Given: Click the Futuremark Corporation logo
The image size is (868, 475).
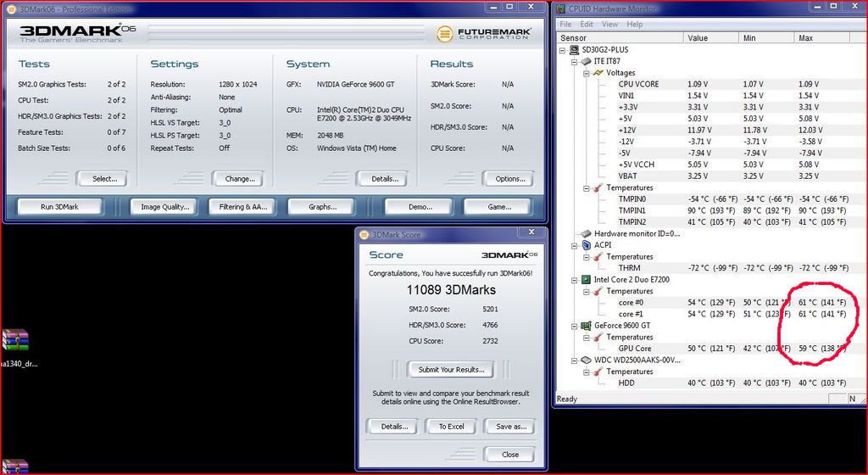Looking at the screenshot, I should point(483,34).
